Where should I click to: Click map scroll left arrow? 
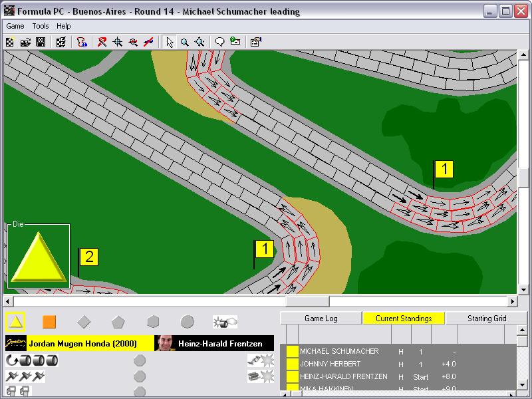coord(8,301)
